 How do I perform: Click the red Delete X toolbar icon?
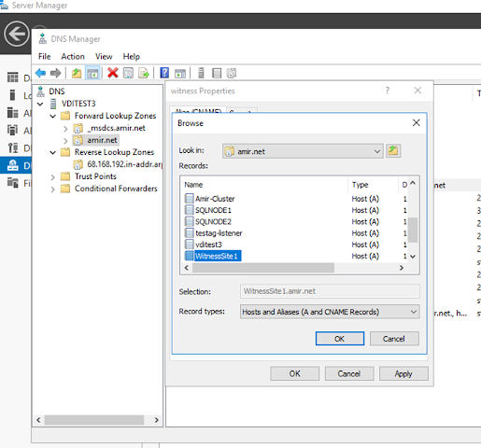pyautogui.click(x=113, y=73)
